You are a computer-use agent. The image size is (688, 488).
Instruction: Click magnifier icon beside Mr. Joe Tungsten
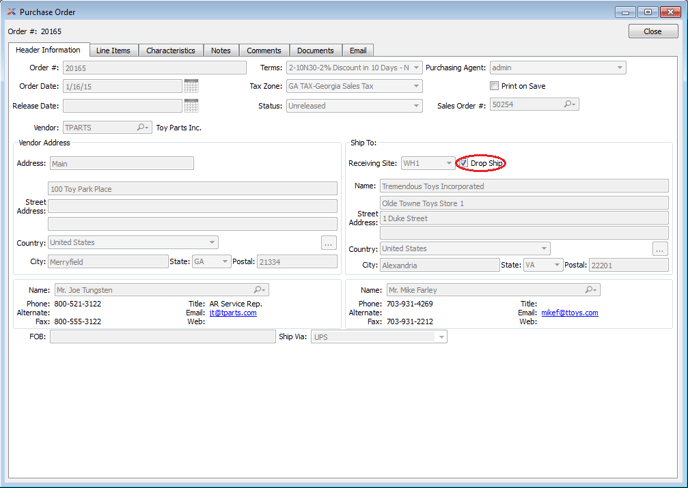[x=259, y=290]
